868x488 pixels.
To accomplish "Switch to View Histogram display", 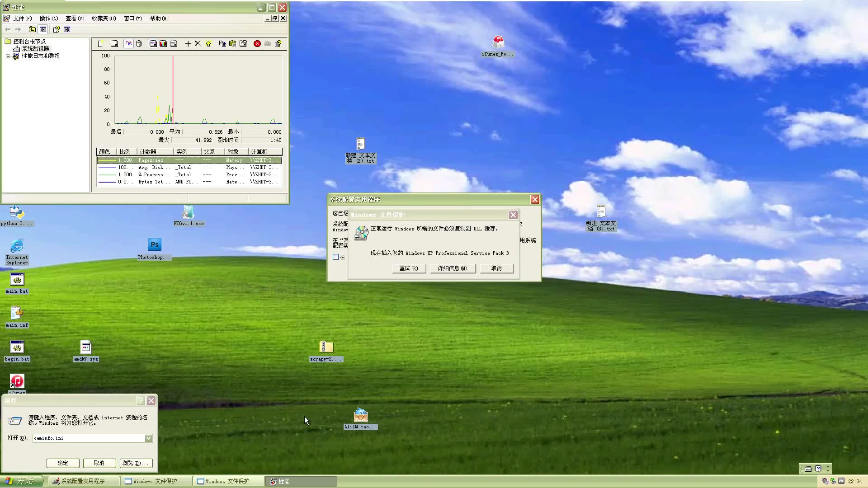I will (x=163, y=44).
